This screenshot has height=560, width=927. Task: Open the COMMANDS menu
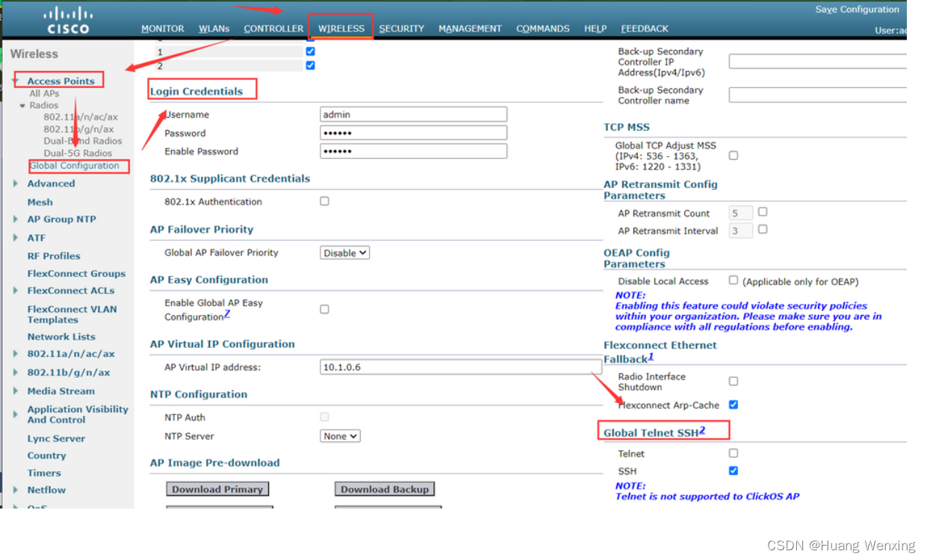click(x=543, y=28)
